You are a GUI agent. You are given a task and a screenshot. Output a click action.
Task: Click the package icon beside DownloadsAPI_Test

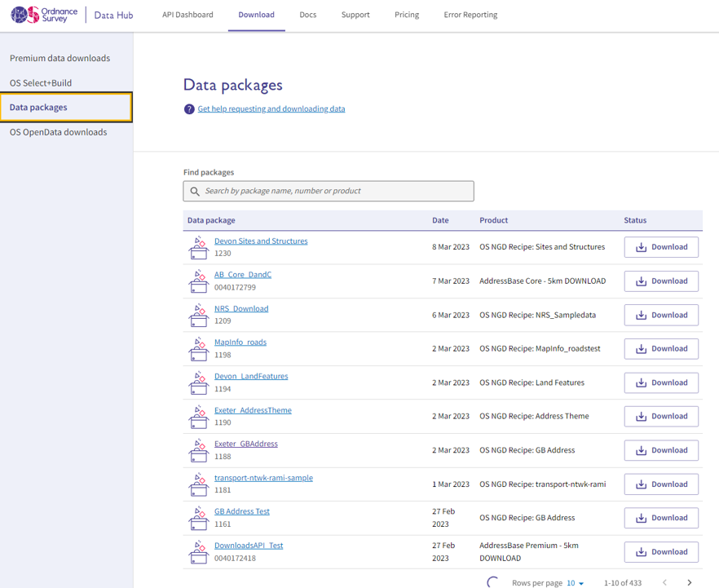198,552
